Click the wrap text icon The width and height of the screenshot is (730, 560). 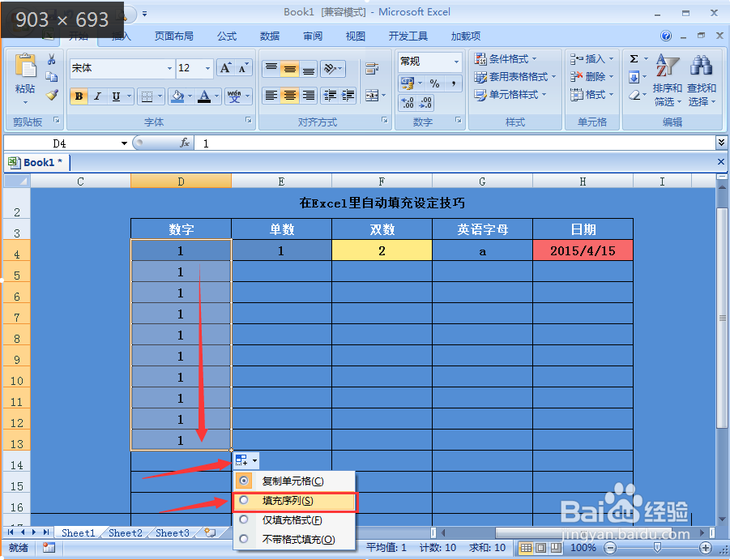click(372, 68)
